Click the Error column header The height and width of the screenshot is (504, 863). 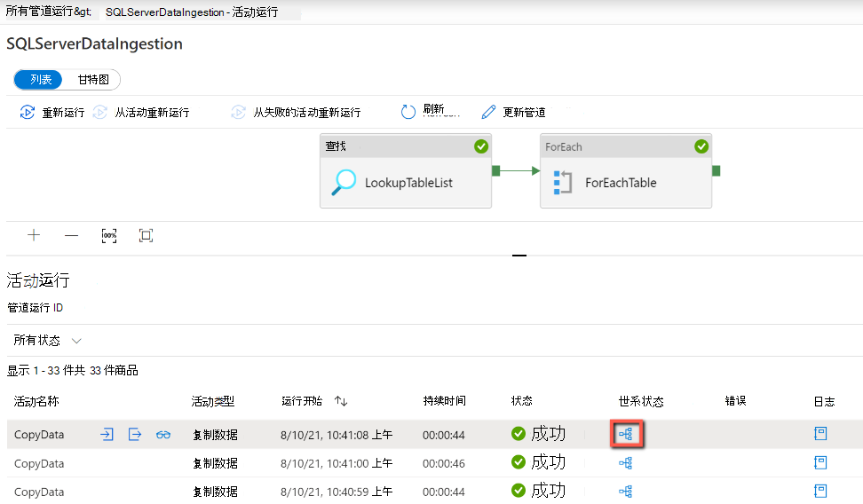735,401
